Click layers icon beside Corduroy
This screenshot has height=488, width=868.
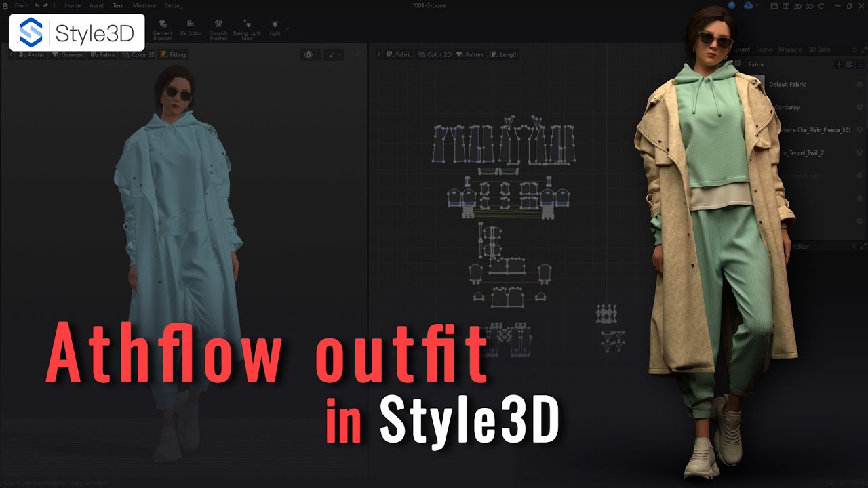[x=859, y=107]
